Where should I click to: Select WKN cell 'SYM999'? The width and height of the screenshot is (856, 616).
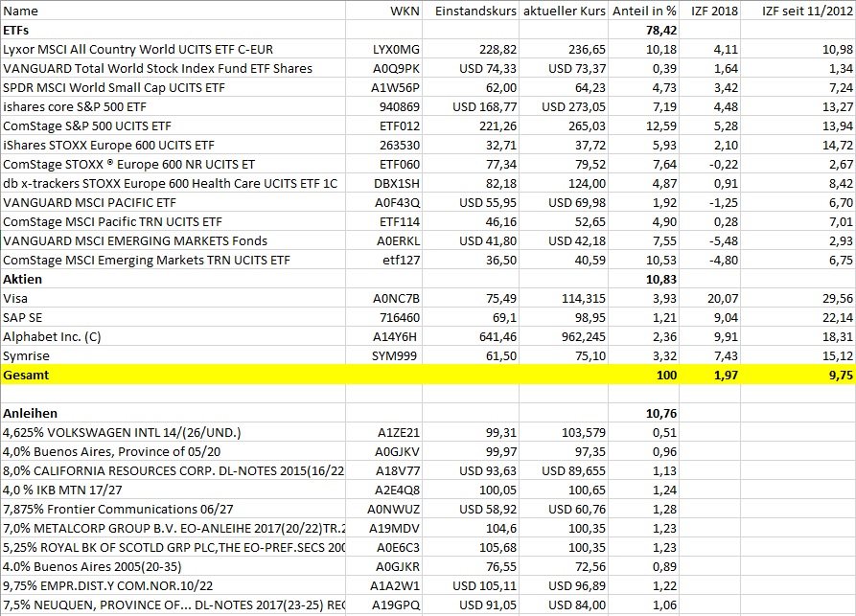383,355
